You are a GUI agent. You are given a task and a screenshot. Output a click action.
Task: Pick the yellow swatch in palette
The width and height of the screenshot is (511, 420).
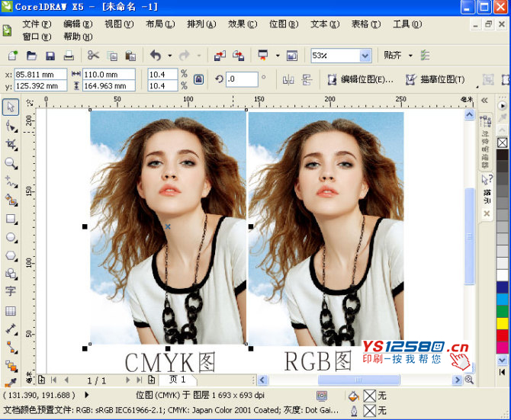tap(502, 322)
